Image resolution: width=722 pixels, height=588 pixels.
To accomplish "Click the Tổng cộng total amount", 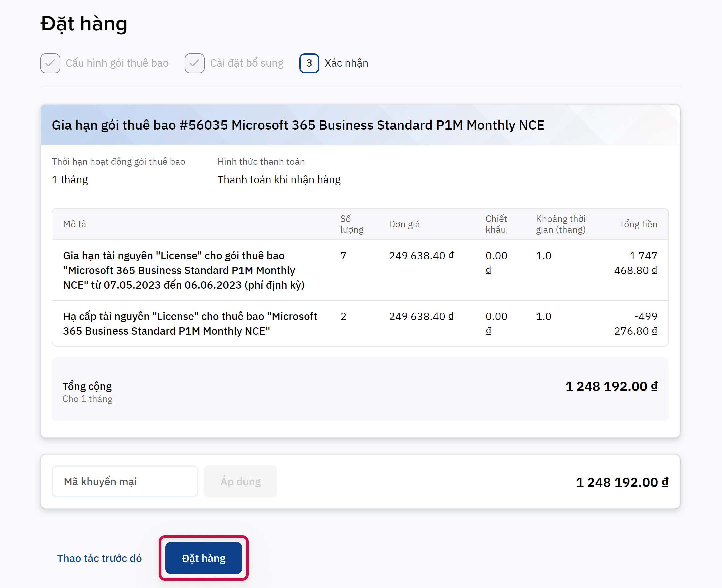I will pos(611,386).
